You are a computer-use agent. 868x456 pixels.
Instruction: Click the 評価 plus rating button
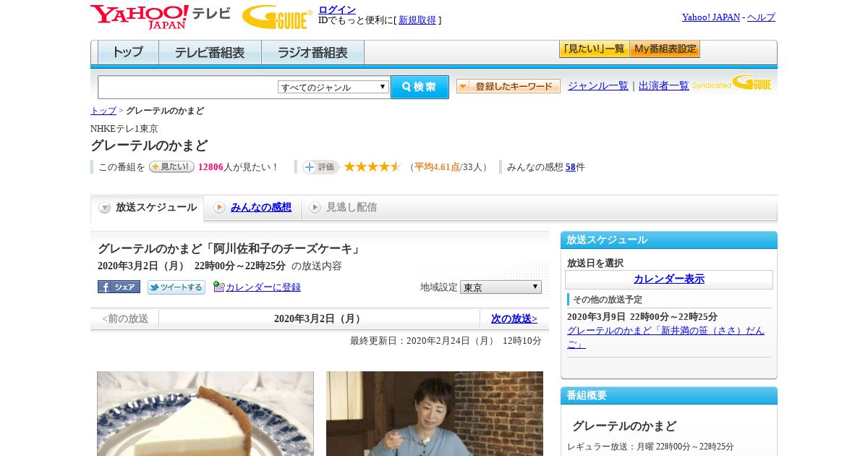click(321, 167)
